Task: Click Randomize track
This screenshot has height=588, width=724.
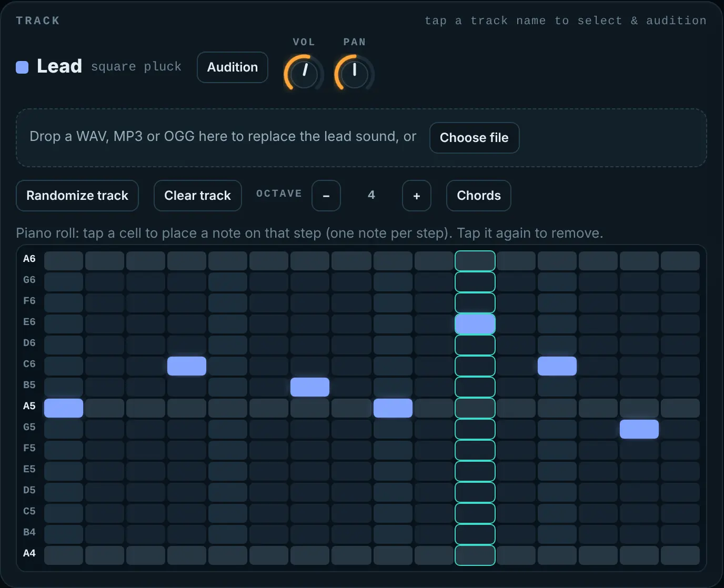Action: (x=77, y=196)
